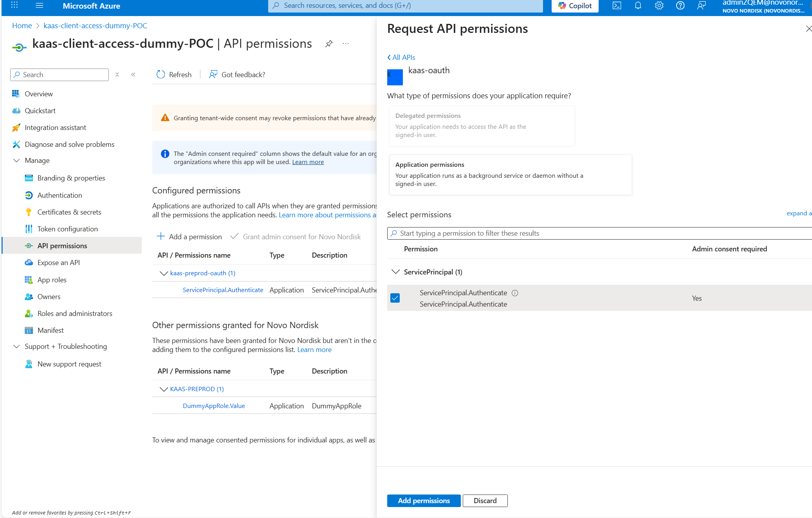Click Add a permission
This screenshot has width=812, height=518.
[189, 237]
